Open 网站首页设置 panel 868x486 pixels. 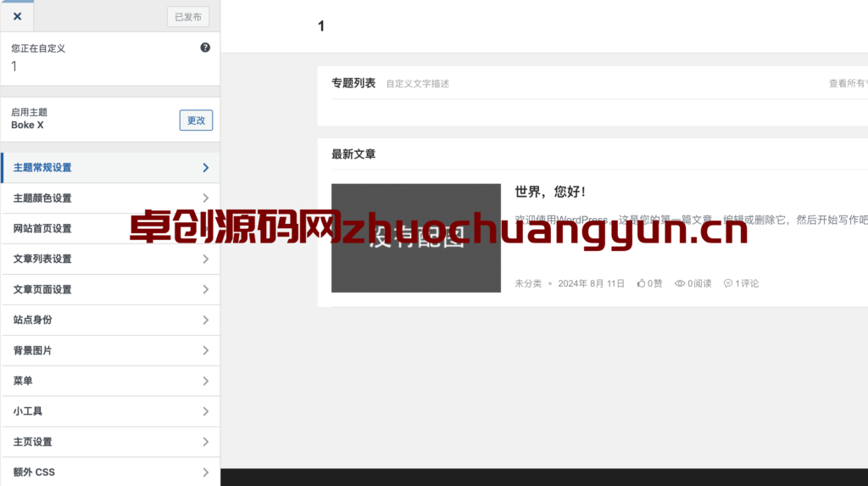[x=111, y=228]
